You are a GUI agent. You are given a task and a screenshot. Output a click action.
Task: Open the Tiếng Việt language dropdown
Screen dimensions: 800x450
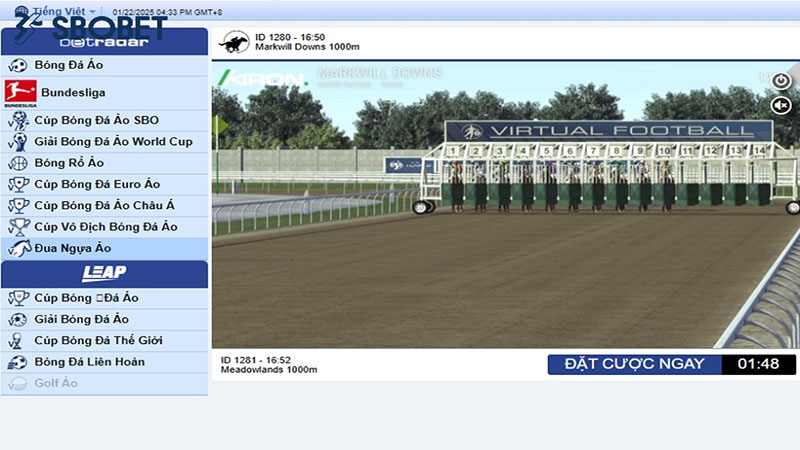64,11
